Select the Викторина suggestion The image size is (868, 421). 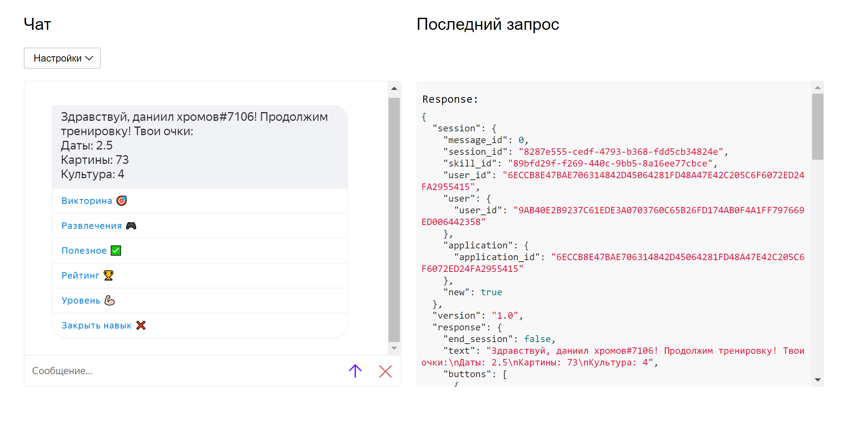(x=87, y=201)
